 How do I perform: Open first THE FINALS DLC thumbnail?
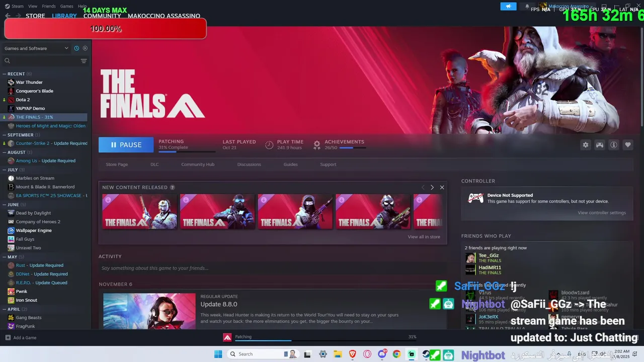[139, 212]
